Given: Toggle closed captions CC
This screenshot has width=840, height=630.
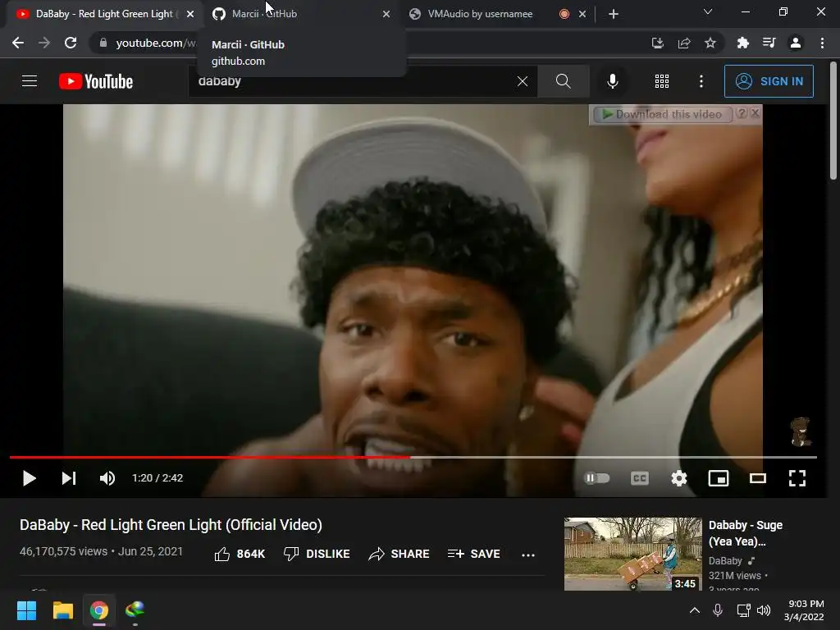Looking at the screenshot, I should coord(640,478).
